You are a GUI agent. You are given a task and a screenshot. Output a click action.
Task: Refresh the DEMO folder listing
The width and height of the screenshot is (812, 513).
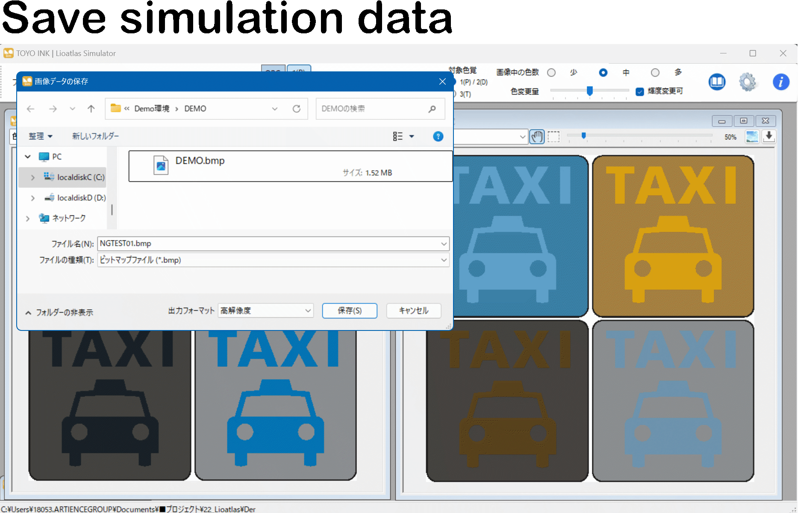coord(296,109)
